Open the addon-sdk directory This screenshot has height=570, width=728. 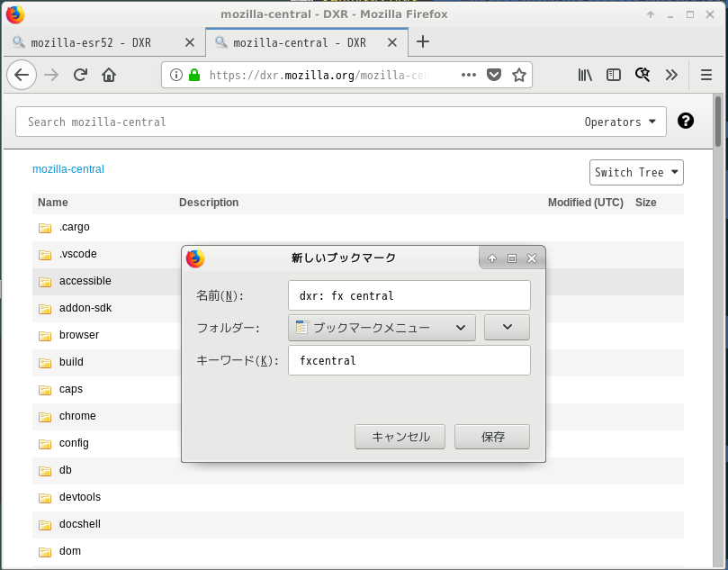coord(85,308)
